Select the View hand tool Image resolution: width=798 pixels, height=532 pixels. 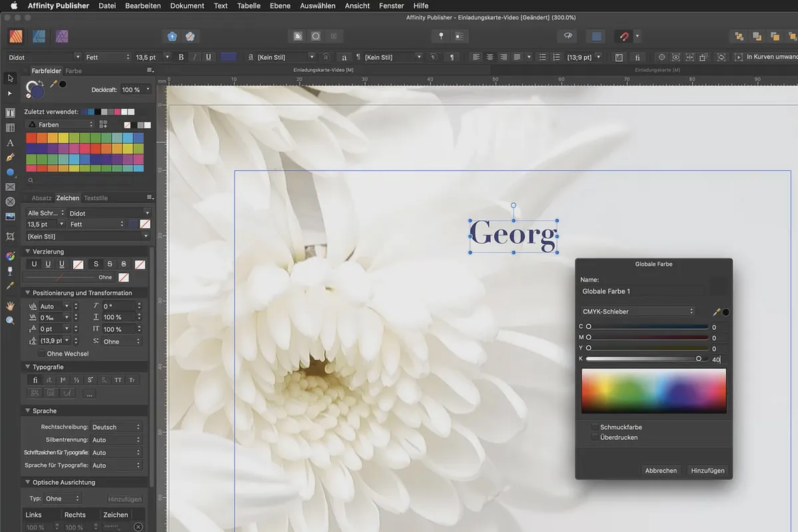(10, 305)
